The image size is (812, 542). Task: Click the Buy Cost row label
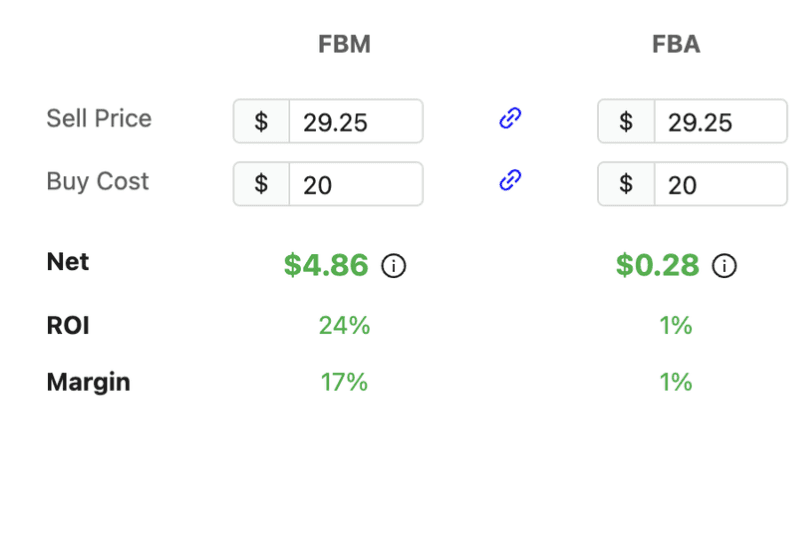tap(97, 181)
